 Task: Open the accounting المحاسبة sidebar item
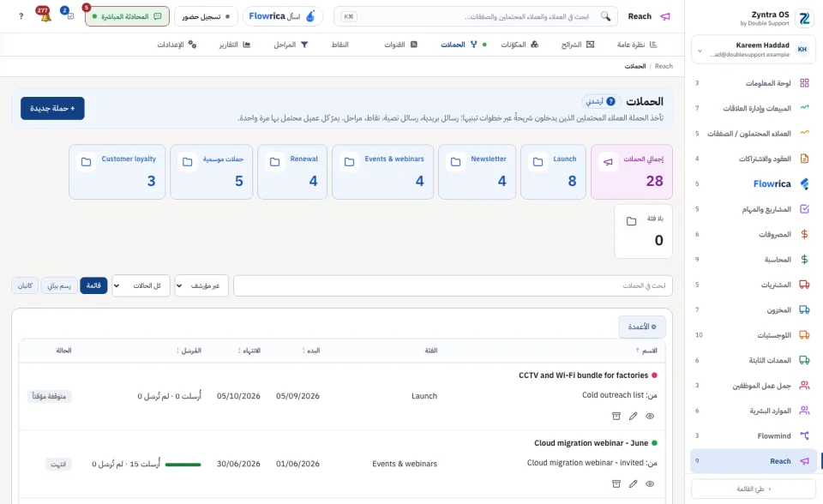coord(753,260)
